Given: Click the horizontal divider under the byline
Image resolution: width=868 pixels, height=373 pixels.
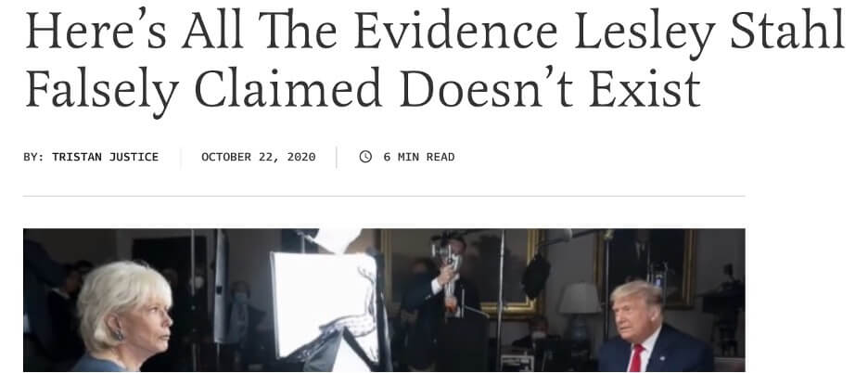Looking at the screenshot, I should click(384, 196).
